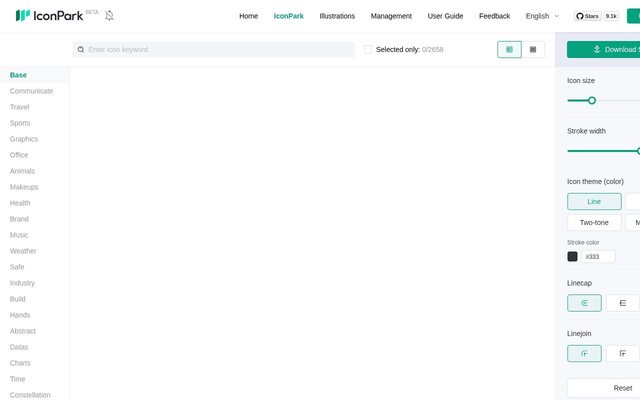Switch to the detailed list view icon
This screenshot has height=400, width=640.
509,49
